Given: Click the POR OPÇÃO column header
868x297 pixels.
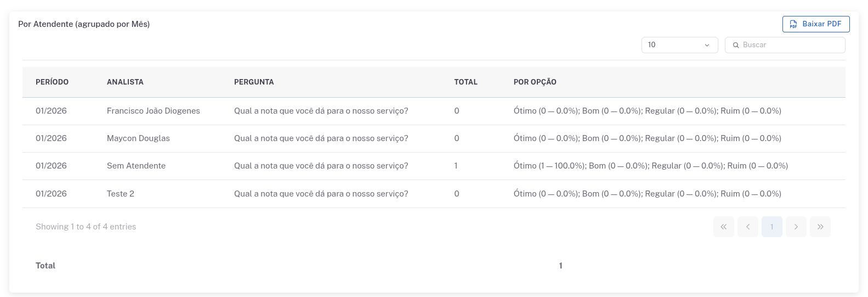Looking at the screenshot, I should tap(535, 82).
